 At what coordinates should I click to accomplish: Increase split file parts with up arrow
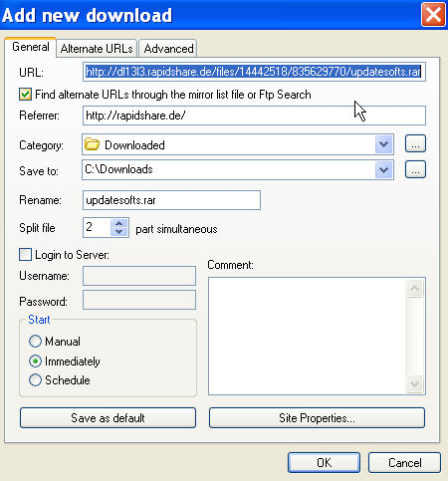pos(119,223)
